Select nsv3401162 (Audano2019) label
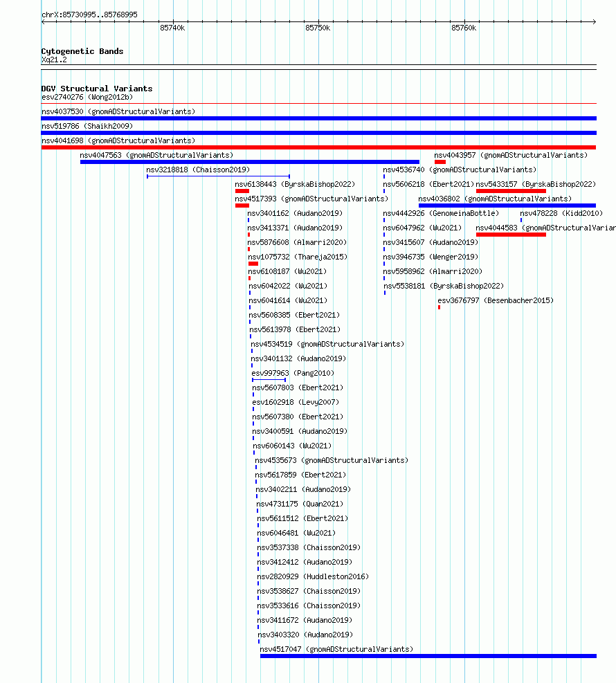Viewport: 616px width, 683px height. coord(295,213)
